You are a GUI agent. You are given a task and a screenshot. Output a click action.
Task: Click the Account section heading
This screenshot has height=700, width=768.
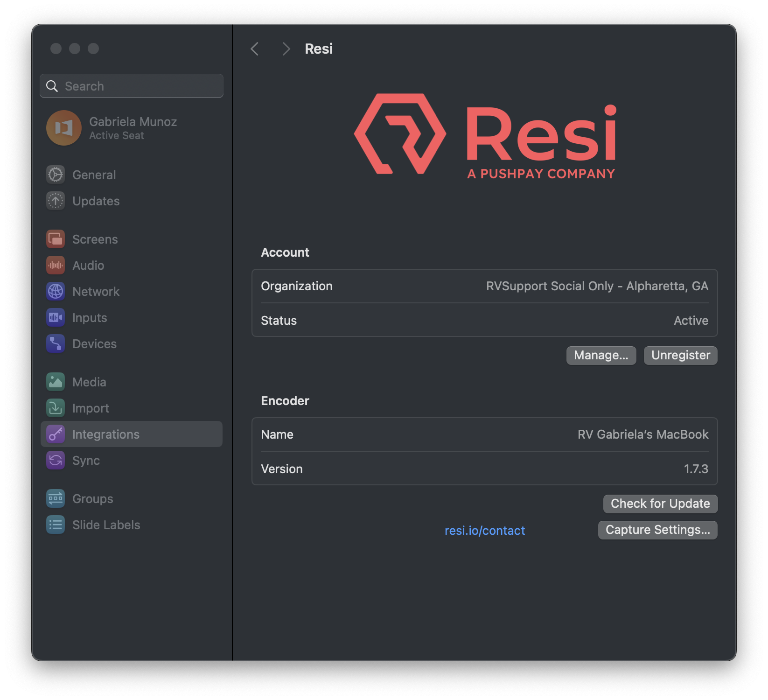(x=285, y=252)
